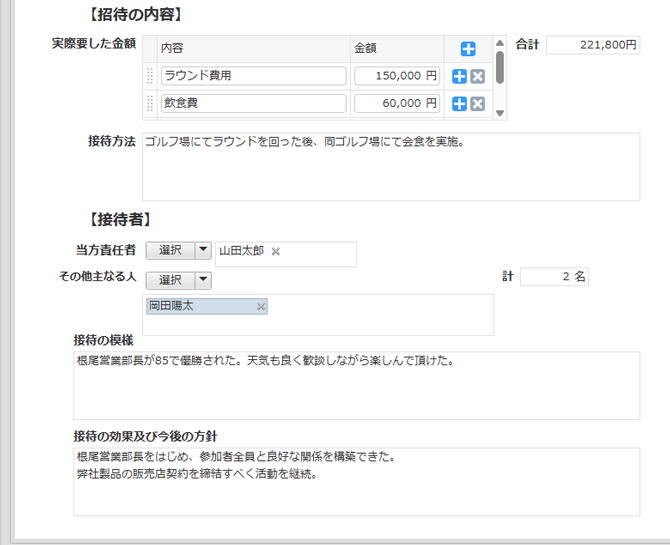Click the add-row plus icon in table header

point(468,49)
